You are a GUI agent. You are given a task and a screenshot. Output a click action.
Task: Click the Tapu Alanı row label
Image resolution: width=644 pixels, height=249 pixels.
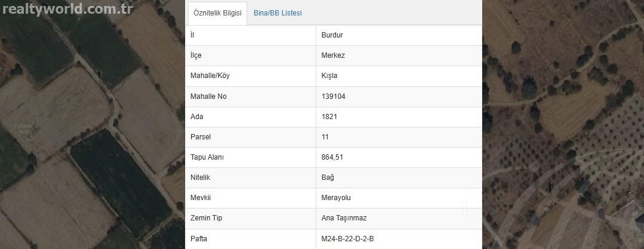point(207,157)
